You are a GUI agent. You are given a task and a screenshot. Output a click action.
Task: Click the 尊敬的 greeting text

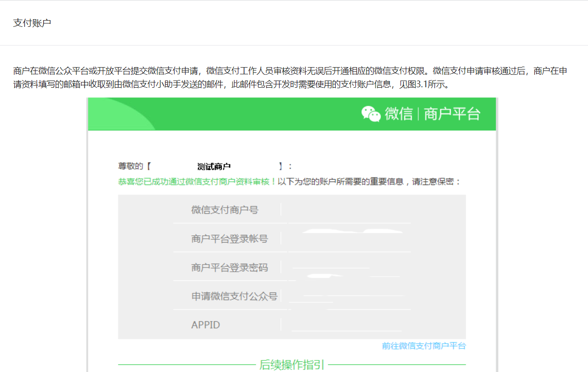(x=130, y=166)
